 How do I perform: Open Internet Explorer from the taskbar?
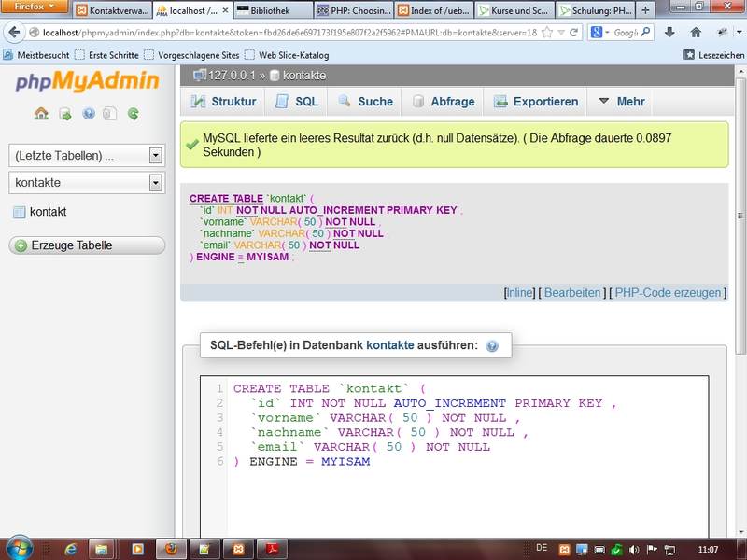click(x=71, y=548)
